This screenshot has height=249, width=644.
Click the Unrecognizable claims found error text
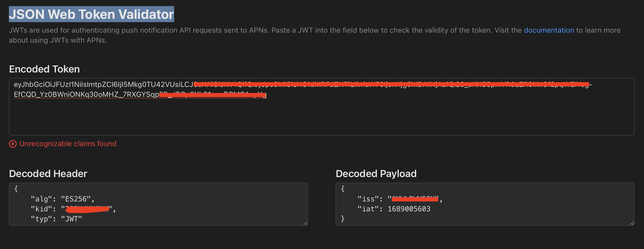(68, 144)
